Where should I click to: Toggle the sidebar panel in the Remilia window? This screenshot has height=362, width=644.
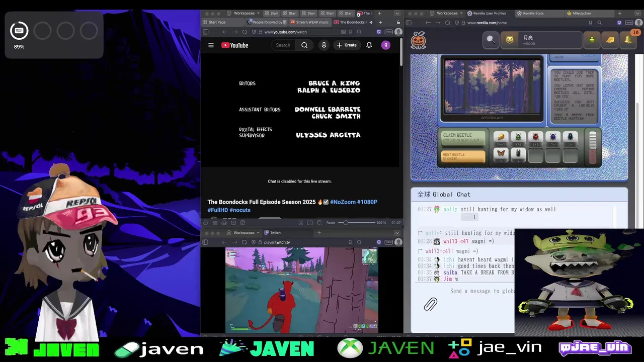[409, 23]
